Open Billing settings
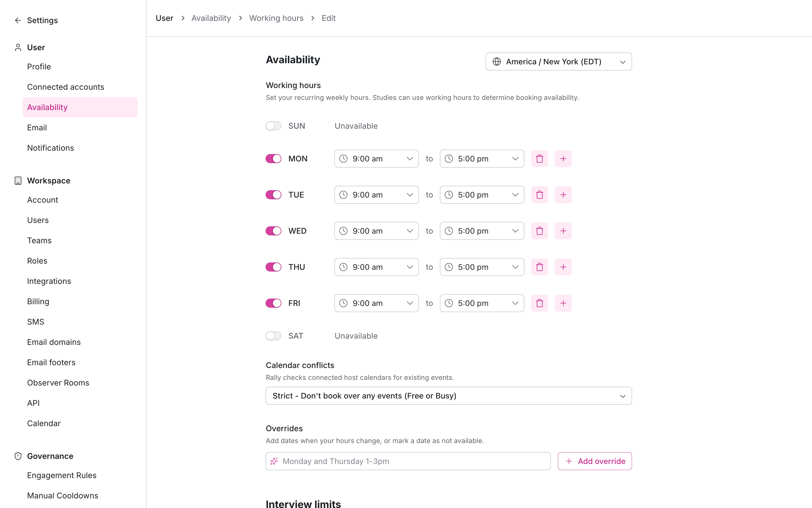The image size is (812, 508). [x=38, y=302]
